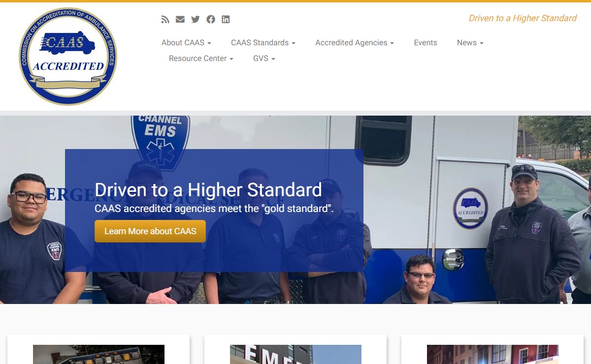591x364 pixels.
Task: Expand the About CAAS dropdown
Action: click(x=186, y=43)
